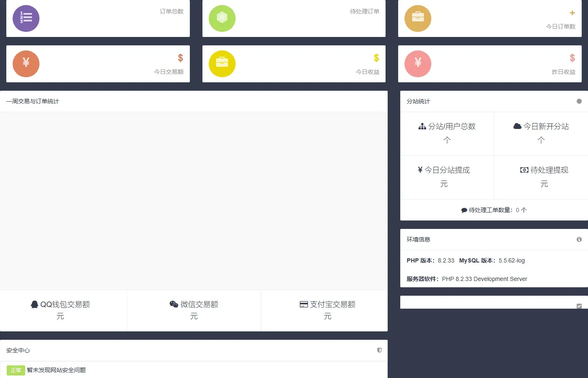
Task: Click the 待处理订单 label
Action: (x=365, y=11)
